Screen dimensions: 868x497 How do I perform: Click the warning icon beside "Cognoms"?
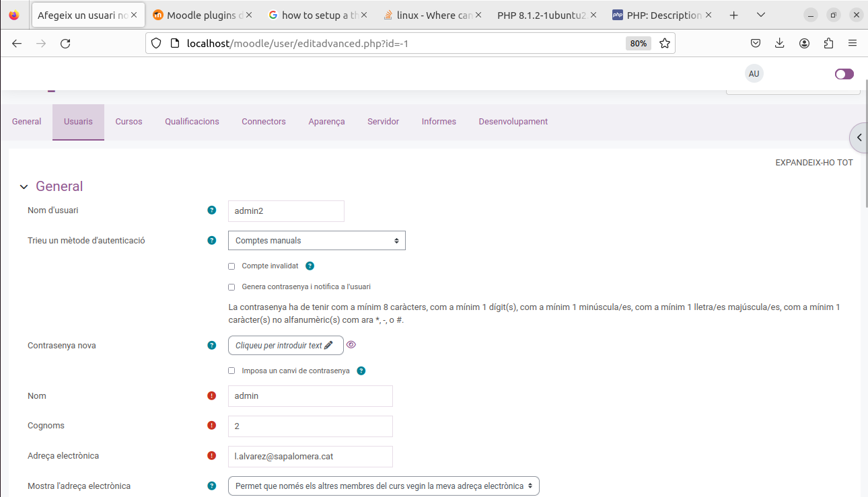point(212,425)
